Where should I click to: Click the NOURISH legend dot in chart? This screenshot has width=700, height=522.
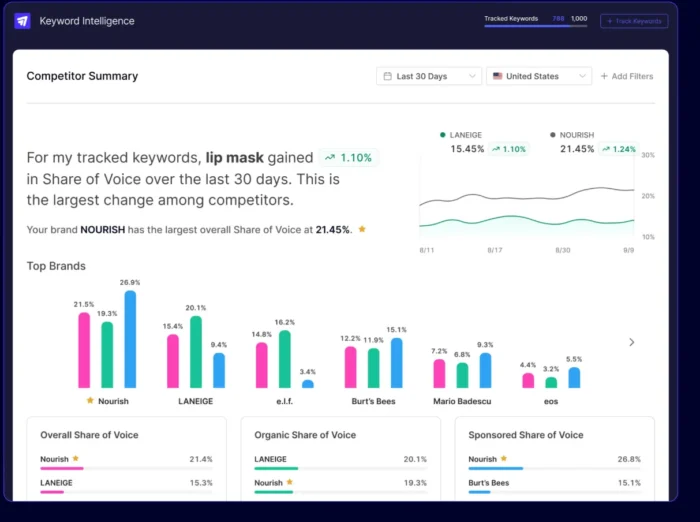coord(553,135)
